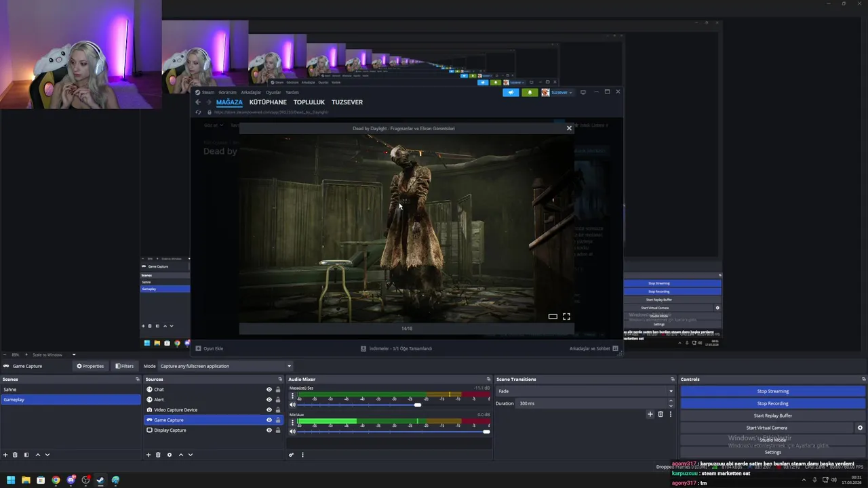
Task: Click Steam announcements megaphone button
Action: pyautogui.click(x=511, y=92)
